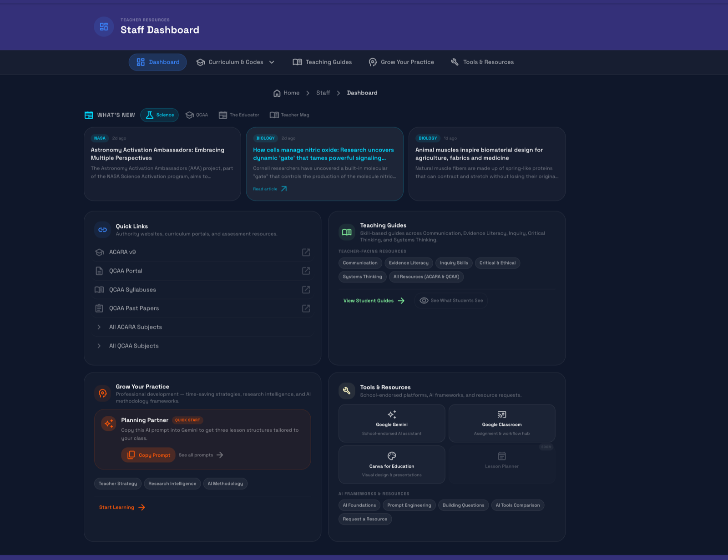This screenshot has width=728, height=560.
Task: Expand All QCAA Subjects list
Action: tap(203, 346)
